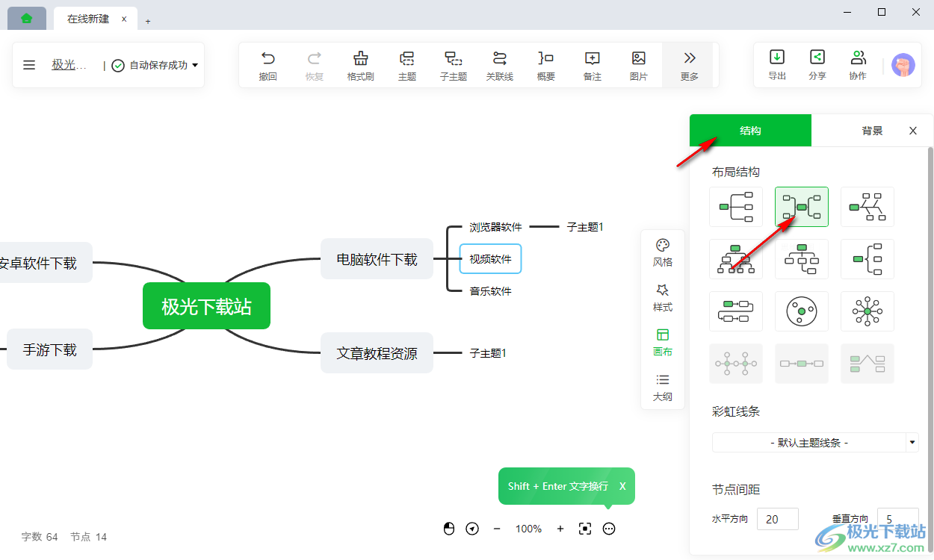Open the user avatar profile
This screenshot has width=934, height=560.
tap(903, 65)
